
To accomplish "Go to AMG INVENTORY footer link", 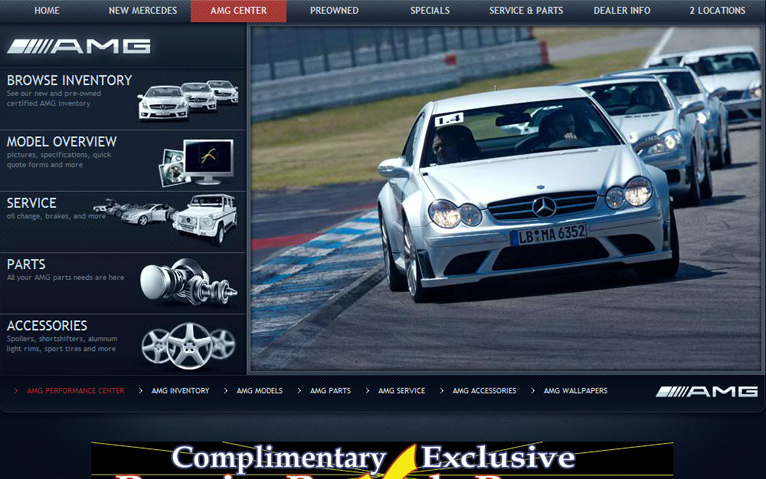I will click(x=180, y=391).
